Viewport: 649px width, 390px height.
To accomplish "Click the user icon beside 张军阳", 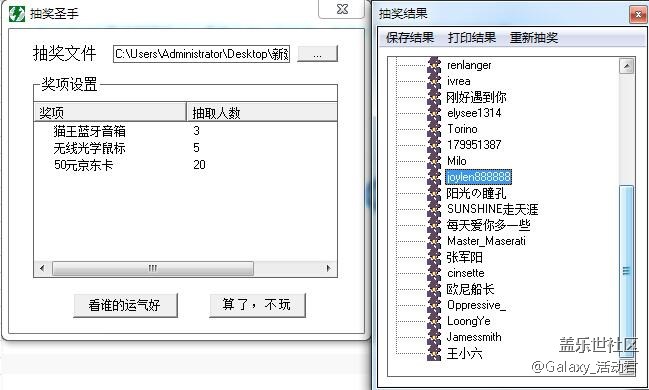I will pos(434,257).
